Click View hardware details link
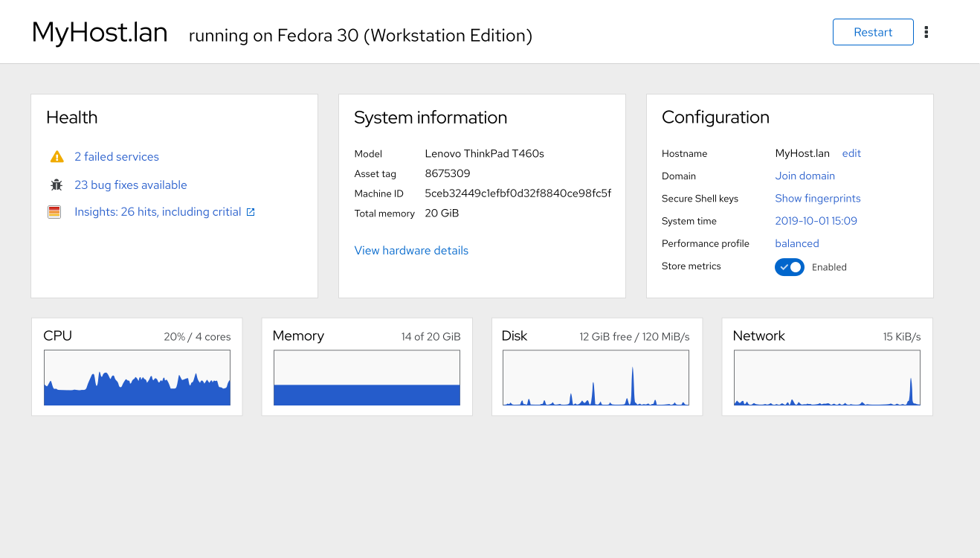Viewport: 980px width, 558px height. [x=411, y=251]
